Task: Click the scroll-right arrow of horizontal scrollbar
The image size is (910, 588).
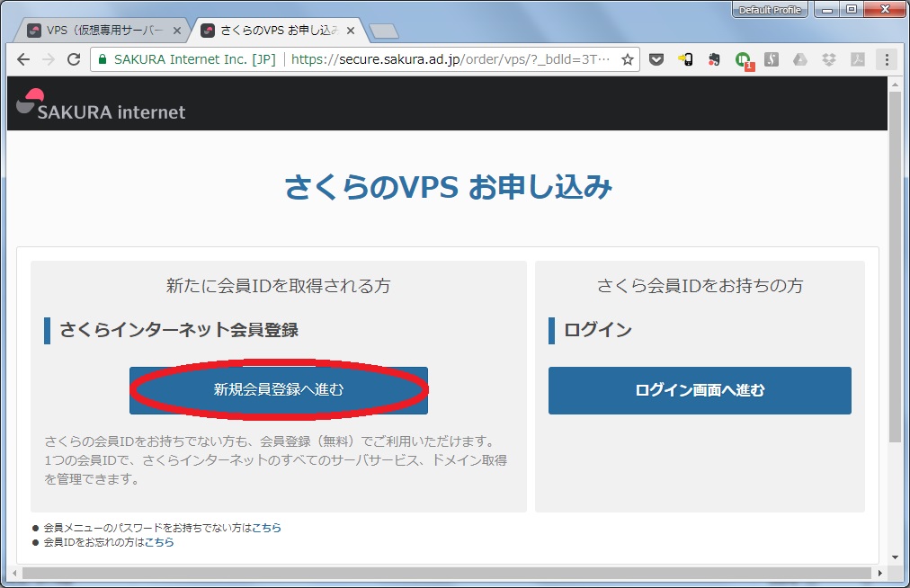Action: pyautogui.click(x=879, y=573)
